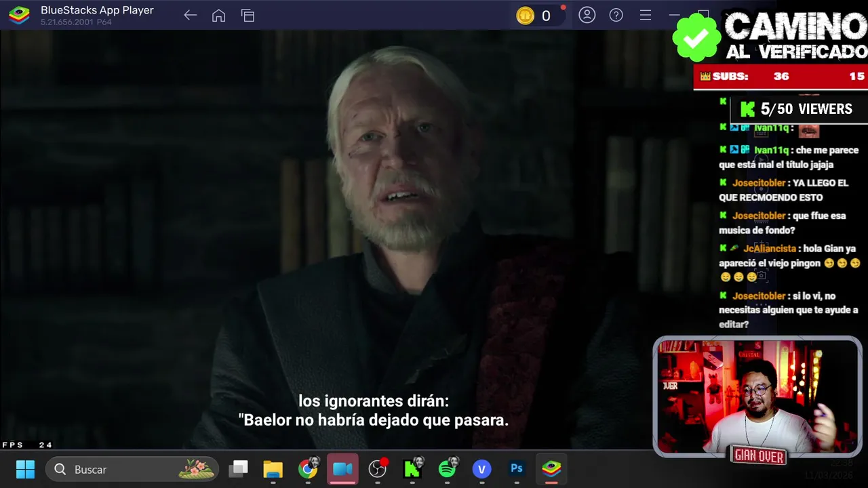
Task: Open the blue V app on taskbar
Action: [x=481, y=469]
